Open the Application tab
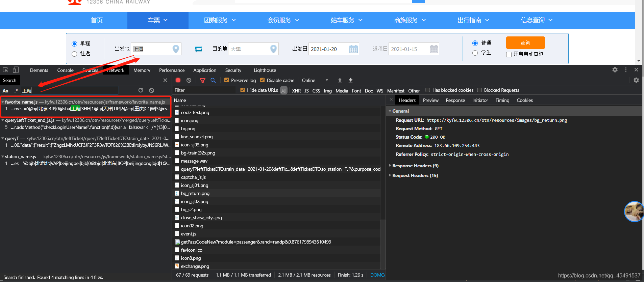This screenshot has height=282, width=644. pos(205,70)
